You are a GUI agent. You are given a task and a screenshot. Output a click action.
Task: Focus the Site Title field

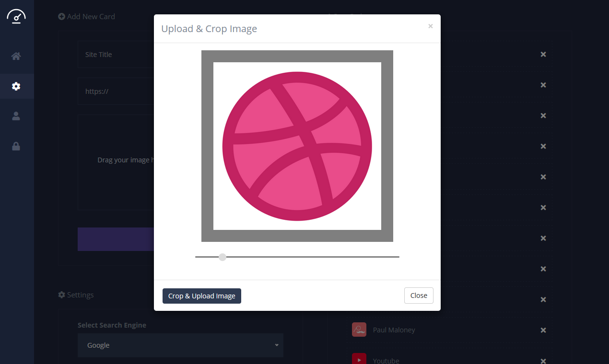(116, 55)
